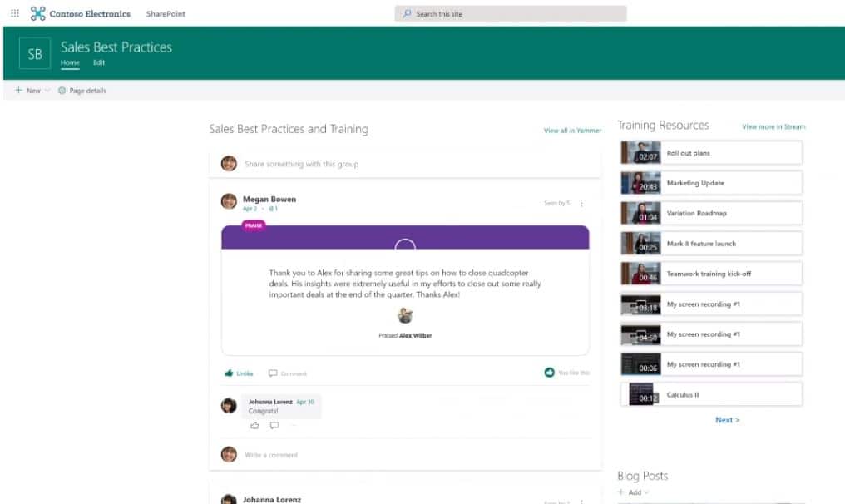Open the Edit tab
Viewport: 845px width, 504px height.
click(x=99, y=62)
